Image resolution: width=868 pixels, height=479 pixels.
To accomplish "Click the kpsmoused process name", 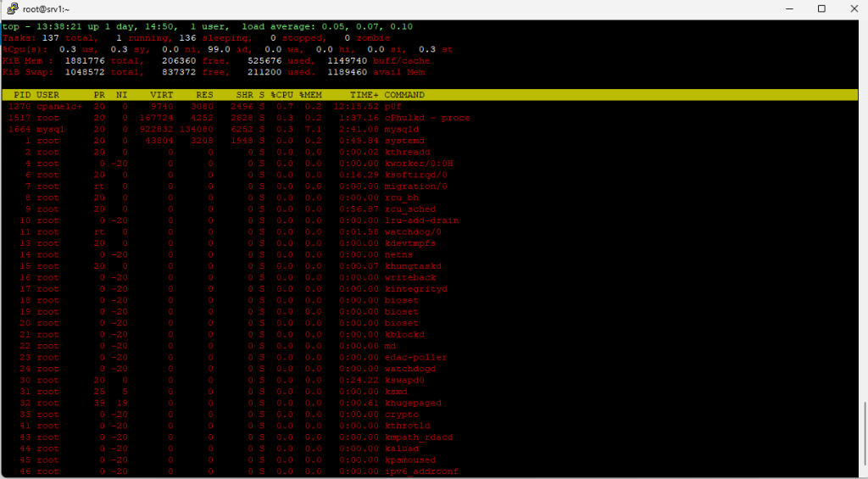I will coord(410,460).
